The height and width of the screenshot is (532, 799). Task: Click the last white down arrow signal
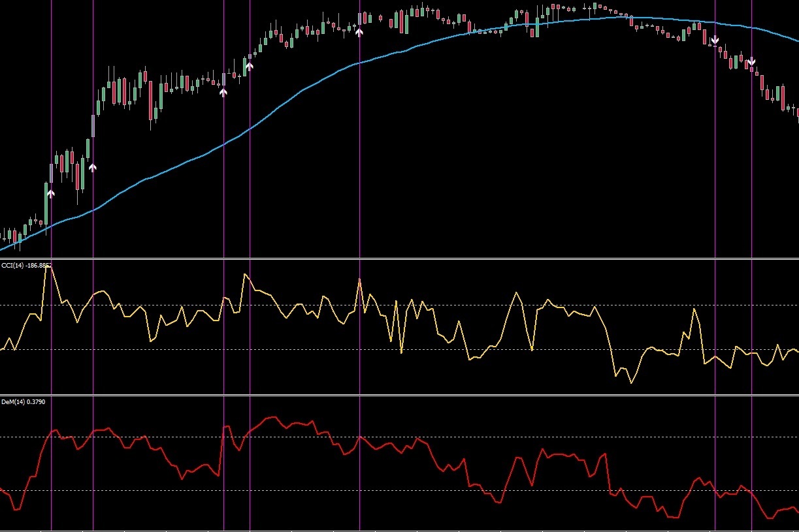pos(752,61)
